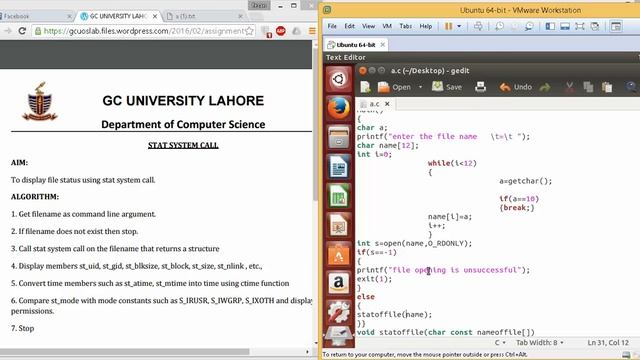Click VMware send Ctrl+Alt+Del icon
This screenshot has width=640, height=360.
coord(478,26)
